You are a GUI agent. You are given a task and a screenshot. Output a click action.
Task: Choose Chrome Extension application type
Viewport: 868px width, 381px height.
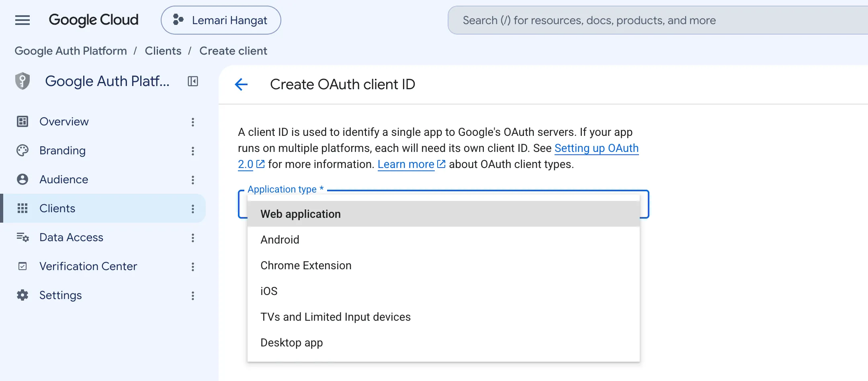tap(444, 265)
